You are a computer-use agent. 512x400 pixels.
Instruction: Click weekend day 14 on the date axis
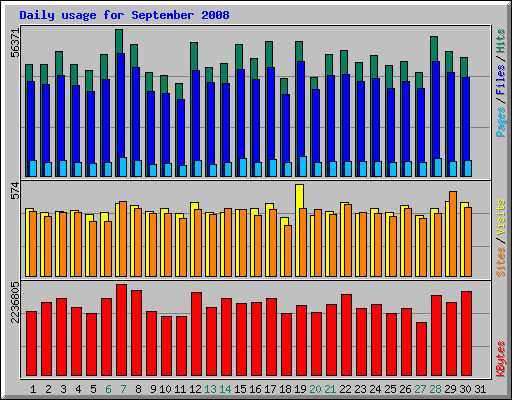225,389
